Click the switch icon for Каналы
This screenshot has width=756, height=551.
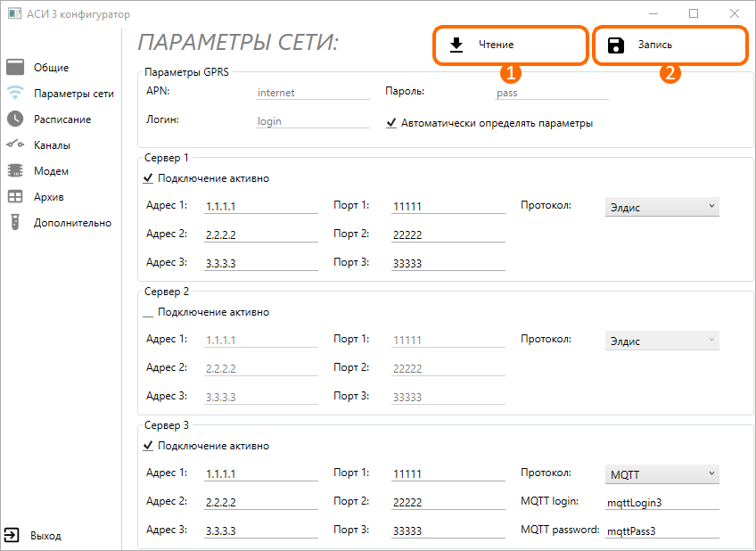click(15, 144)
